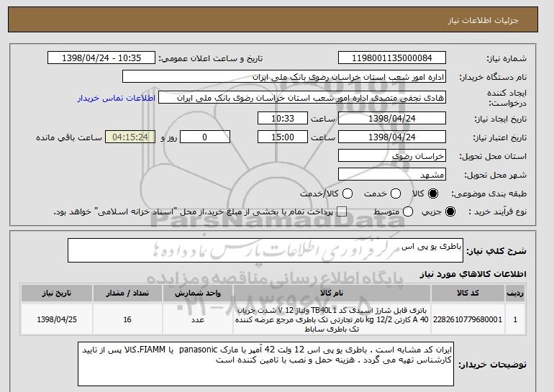
Task: Select the کالا/خدمت radio button
Action: pos(348,193)
